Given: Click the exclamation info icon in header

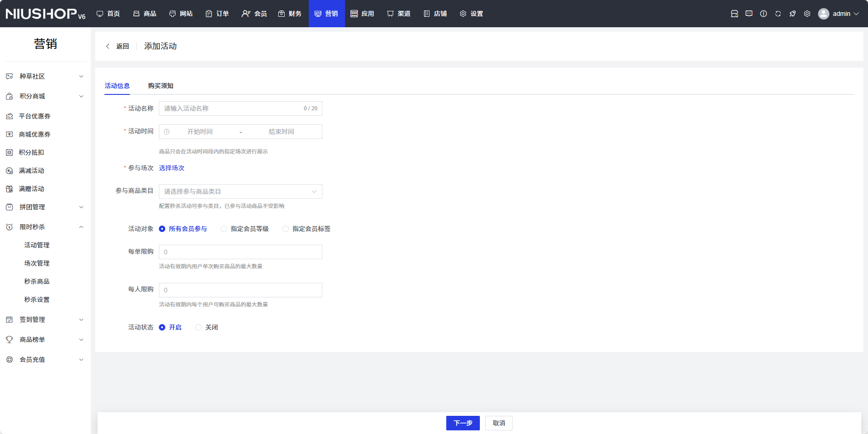Looking at the screenshot, I should [764, 14].
